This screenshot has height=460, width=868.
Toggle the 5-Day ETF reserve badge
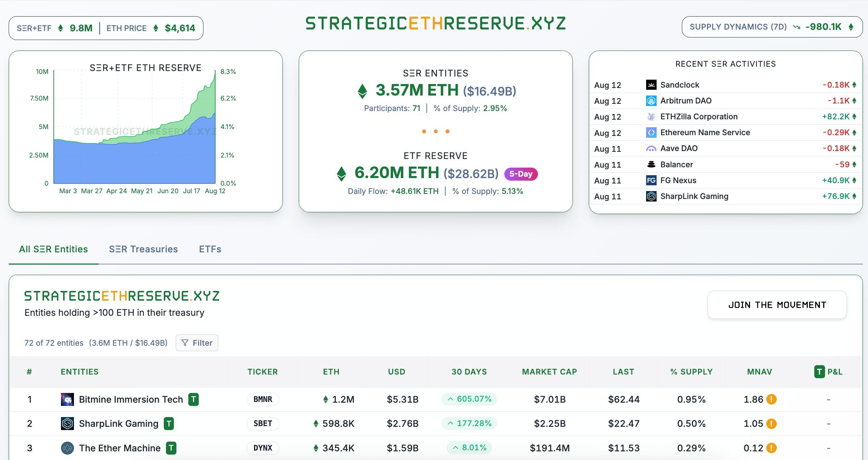point(521,174)
